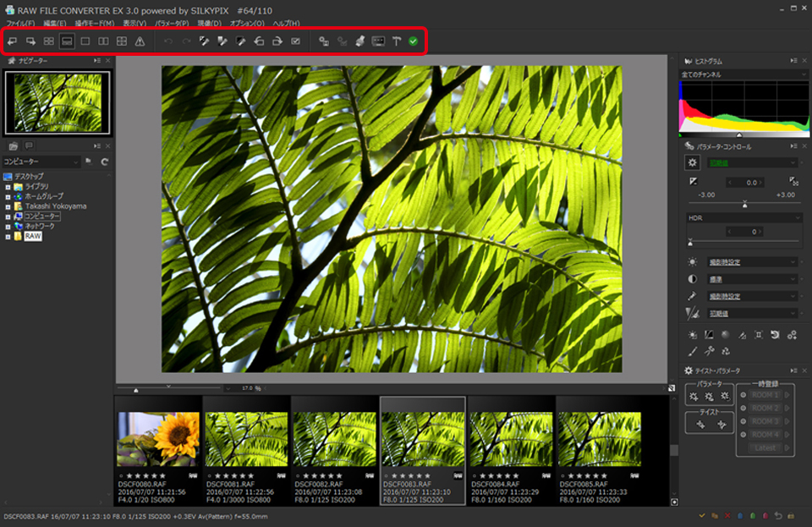Image resolution: width=812 pixels, height=527 pixels.
Task: Expand the RAW folder tree node
Action: click(8, 237)
